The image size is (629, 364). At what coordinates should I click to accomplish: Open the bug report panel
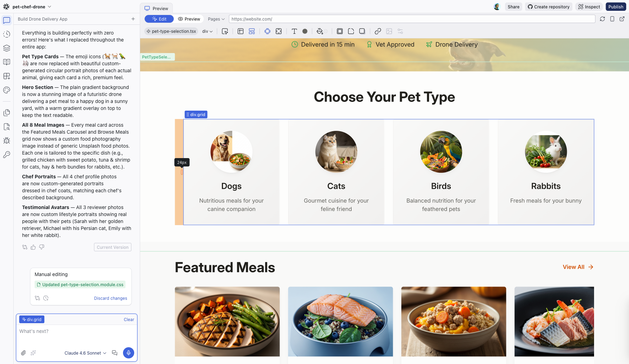(x=6, y=141)
